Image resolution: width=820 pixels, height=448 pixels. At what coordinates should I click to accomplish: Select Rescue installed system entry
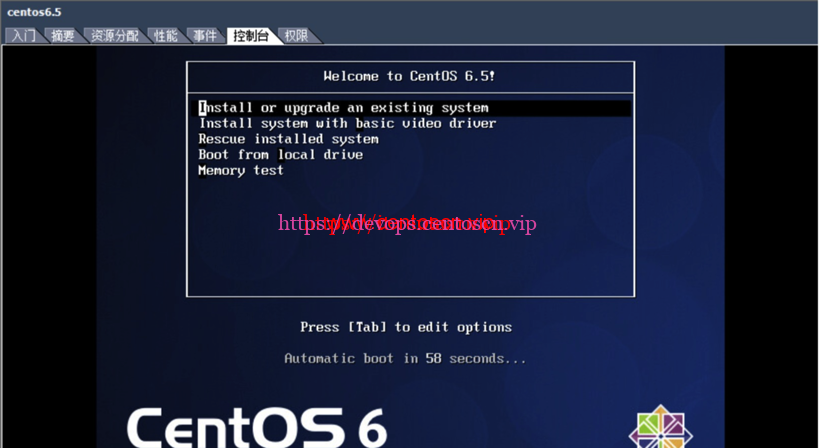click(x=288, y=139)
